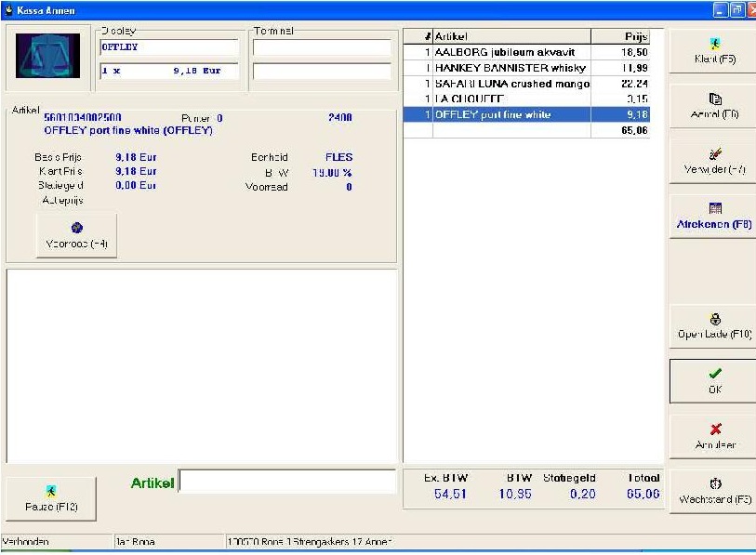Click the Prijs column header
Image resolution: width=756 pixels, height=555 pixels.
(x=620, y=36)
